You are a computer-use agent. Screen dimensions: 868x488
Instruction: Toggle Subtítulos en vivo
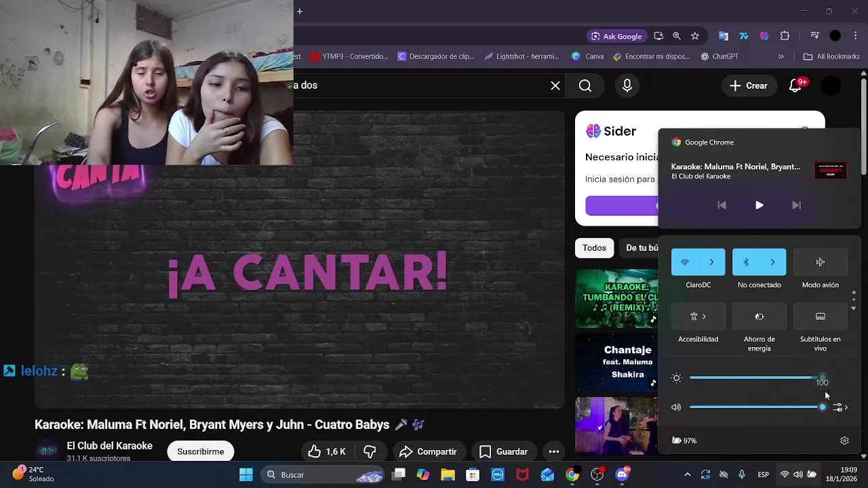click(x=821, y=317)
